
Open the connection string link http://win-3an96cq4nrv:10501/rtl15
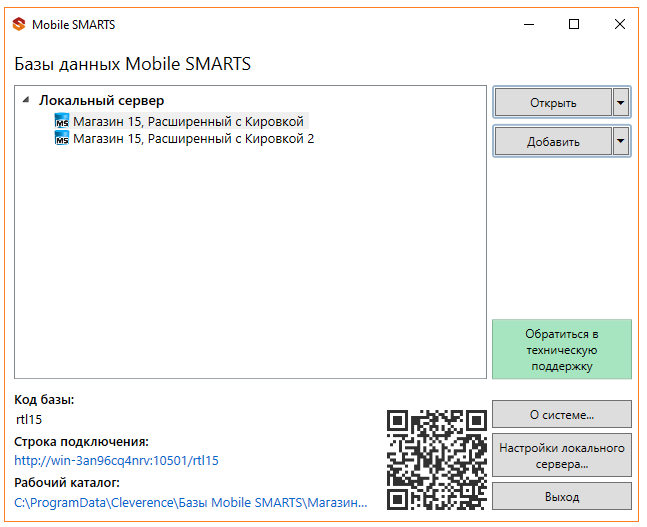tap(116, 460)
